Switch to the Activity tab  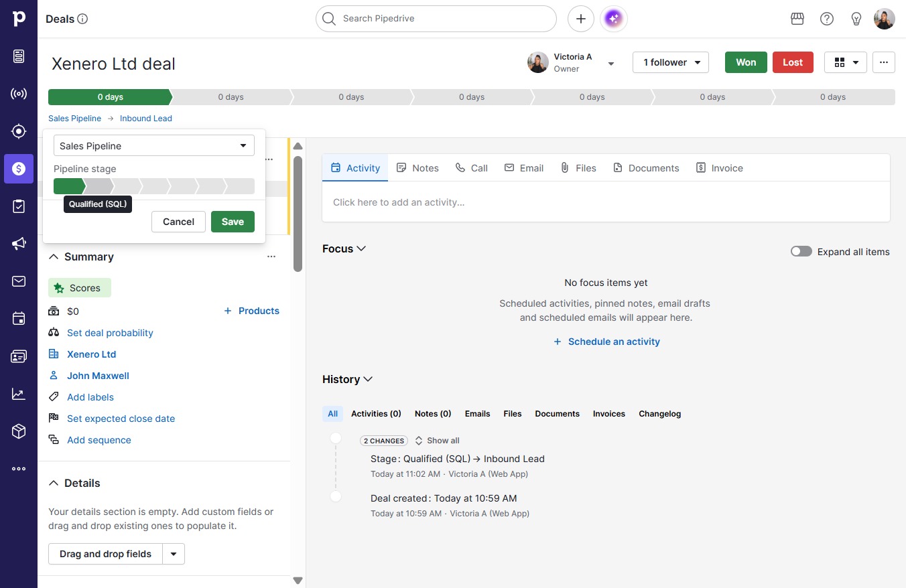(x=355, y=168)
